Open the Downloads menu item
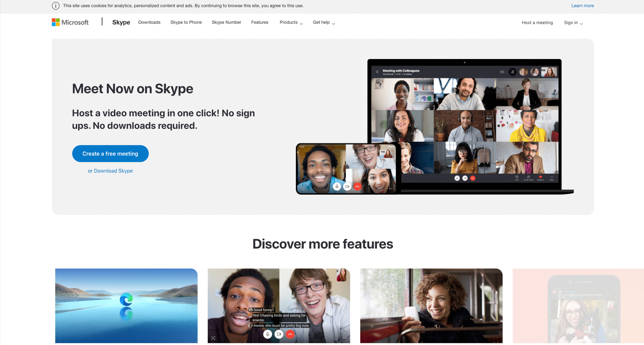Viewport: 644px width, 345px height. (149, 22)
